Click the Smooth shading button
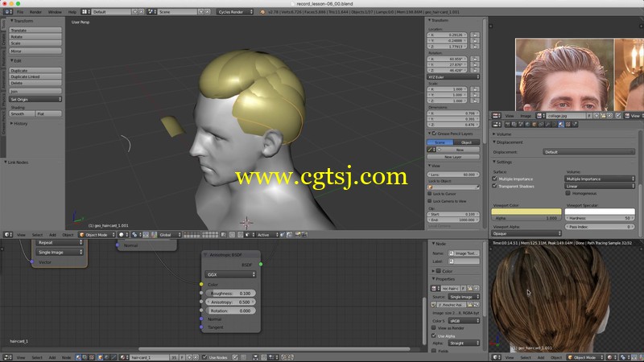 22,113
